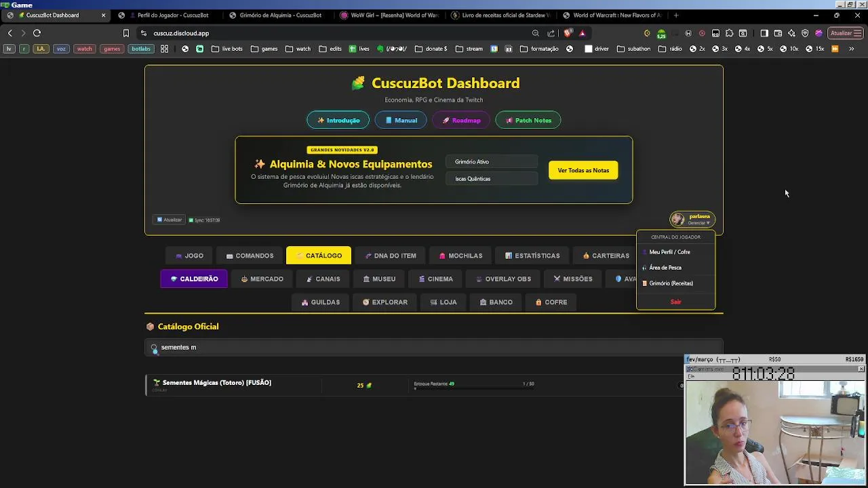The image size is (868, 488).
Task: Click catalog search field containing 'sementes m'
Action: [434, 347]
